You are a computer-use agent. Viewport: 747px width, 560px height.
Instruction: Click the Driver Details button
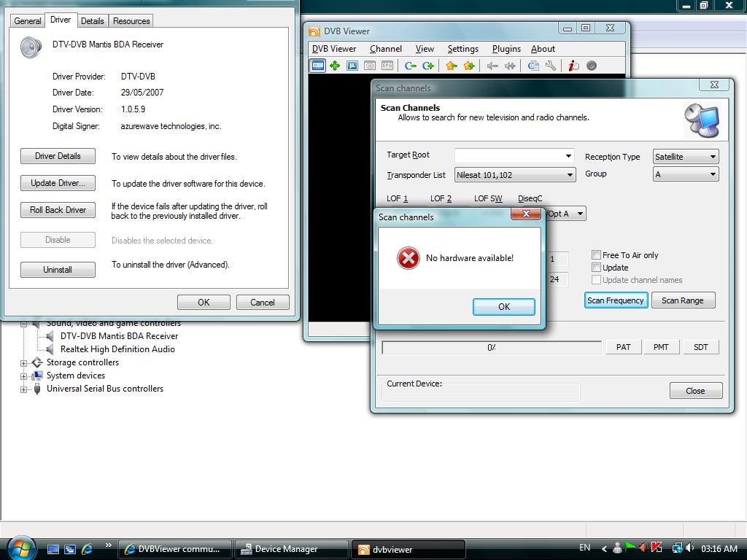[58, 156]
